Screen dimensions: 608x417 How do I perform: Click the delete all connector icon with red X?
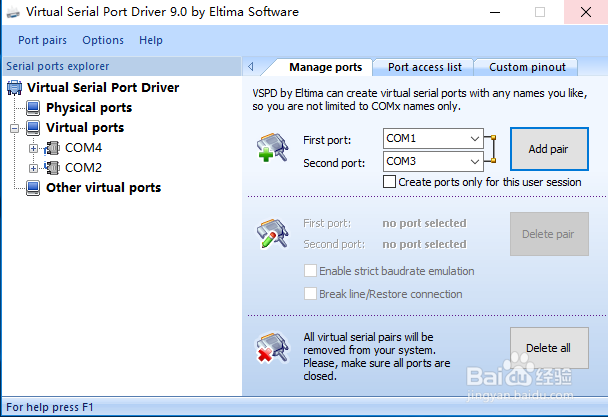point(273,348)
